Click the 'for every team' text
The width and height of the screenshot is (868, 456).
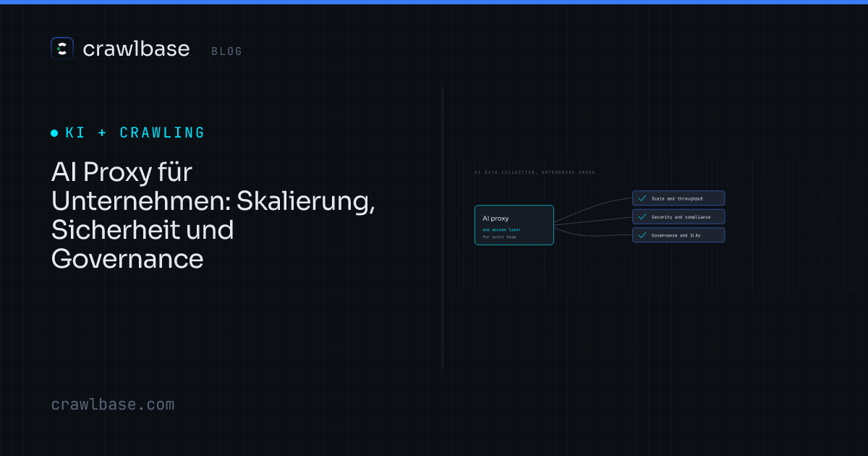click(x=499, y=237)
